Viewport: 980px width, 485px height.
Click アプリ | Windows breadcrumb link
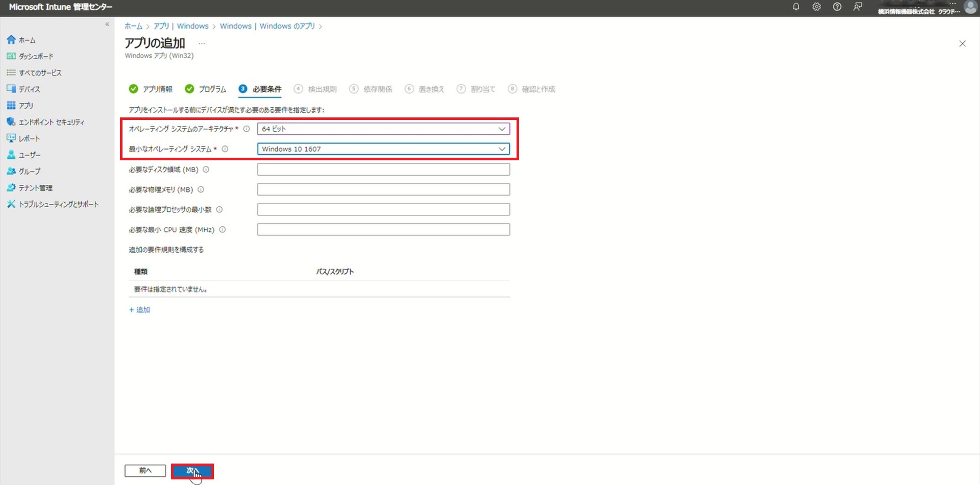pyautogui.click(x=181, y=26)
